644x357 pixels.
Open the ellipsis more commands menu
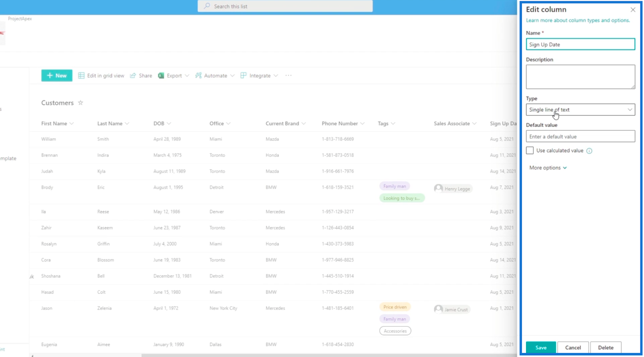pos(289,76)
